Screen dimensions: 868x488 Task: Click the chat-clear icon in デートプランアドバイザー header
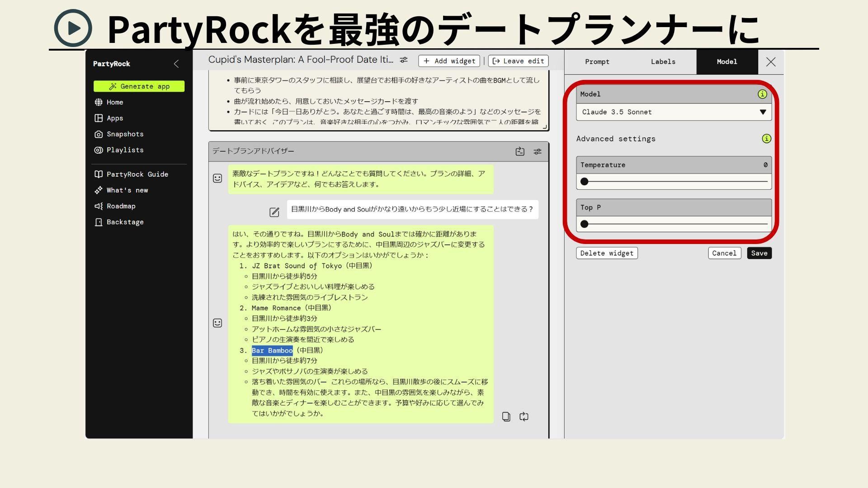(x=520, y=152)
